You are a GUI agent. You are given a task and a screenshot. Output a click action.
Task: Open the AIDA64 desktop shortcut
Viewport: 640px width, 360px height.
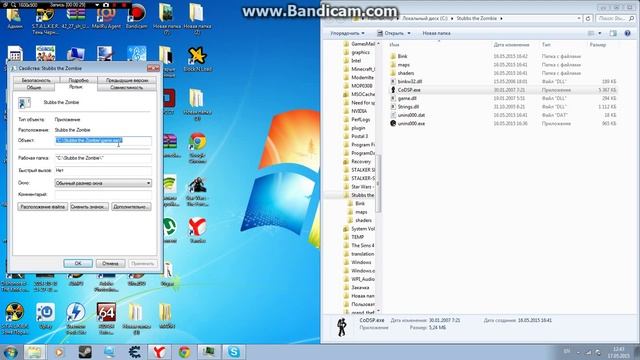[x=106, y=318]
